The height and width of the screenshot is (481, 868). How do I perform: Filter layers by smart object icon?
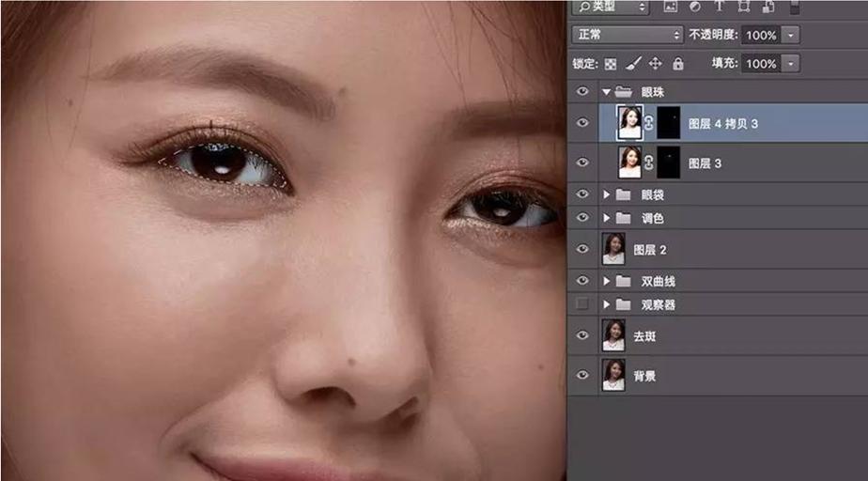pos(768,7)
